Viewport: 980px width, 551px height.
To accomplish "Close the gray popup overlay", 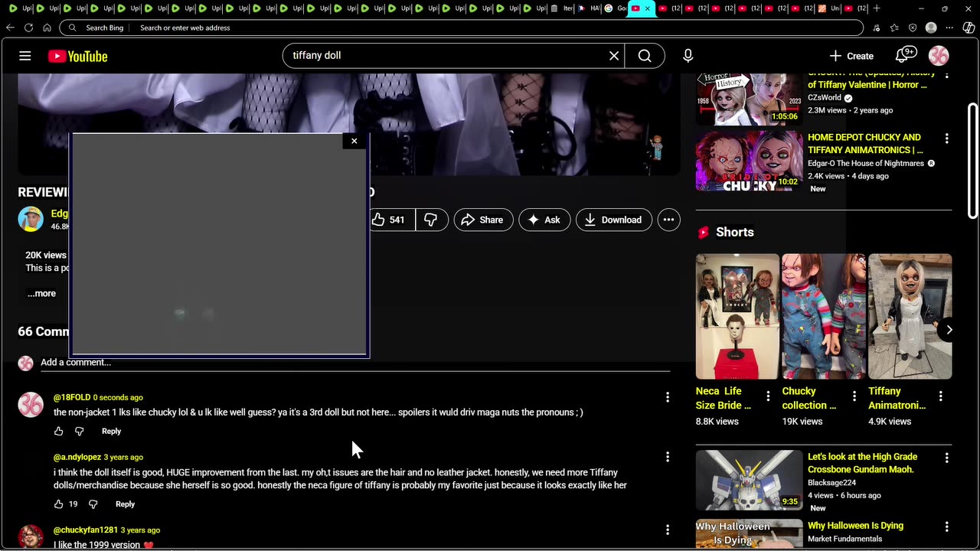I will point(354,141).
